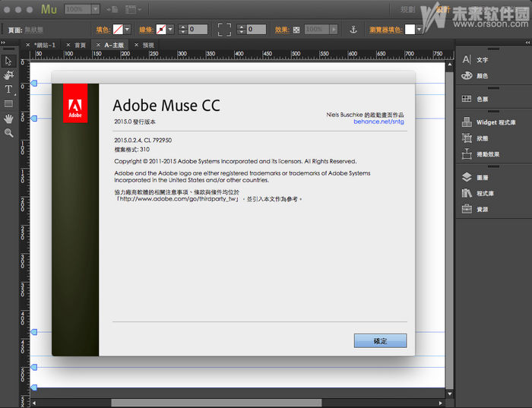The width and height of the screenshot is (532, 408).
Task: Click the 2015.0.2.4, CL 792950 version text
Action: point(143,140)
